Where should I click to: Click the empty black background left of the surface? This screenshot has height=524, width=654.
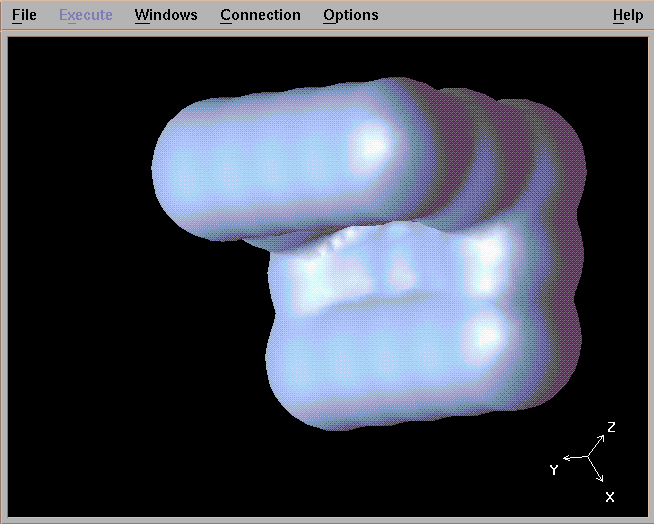pyautogui.click(x=80, y=300)
